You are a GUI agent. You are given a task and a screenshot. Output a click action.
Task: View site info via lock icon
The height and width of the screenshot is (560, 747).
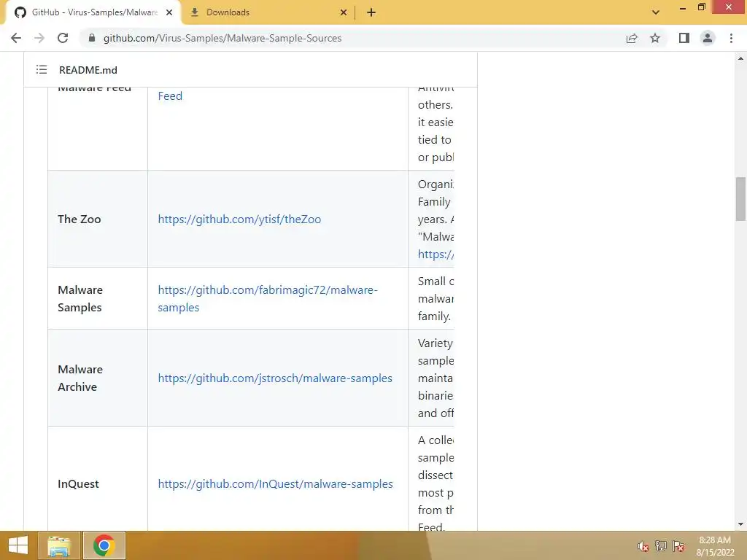click(x=92, y=38)
